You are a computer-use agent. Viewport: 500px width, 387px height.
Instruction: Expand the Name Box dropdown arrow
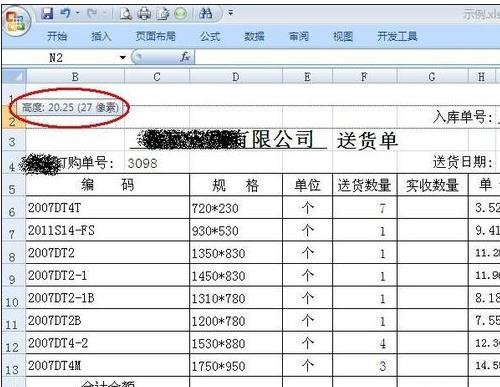[x=123, y=57]
